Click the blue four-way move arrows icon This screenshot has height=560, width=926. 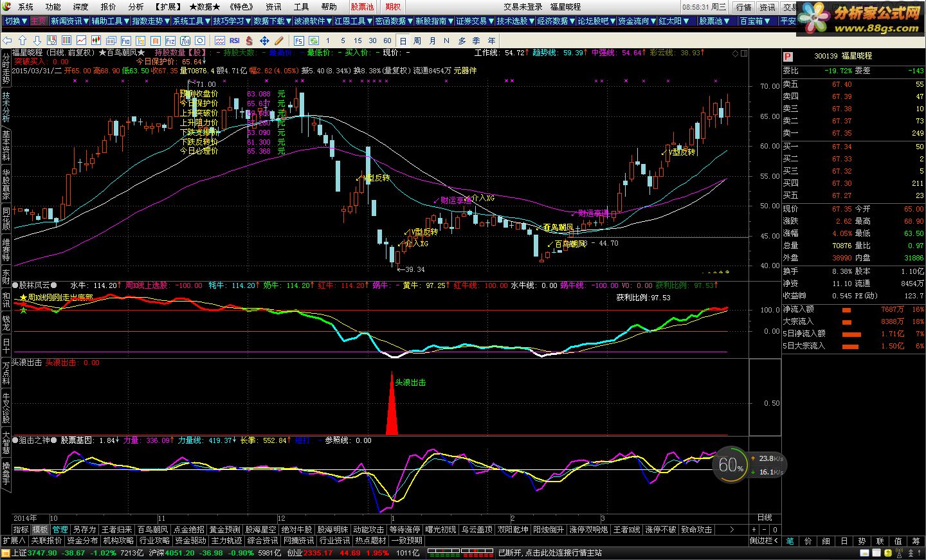click(264, 41)
